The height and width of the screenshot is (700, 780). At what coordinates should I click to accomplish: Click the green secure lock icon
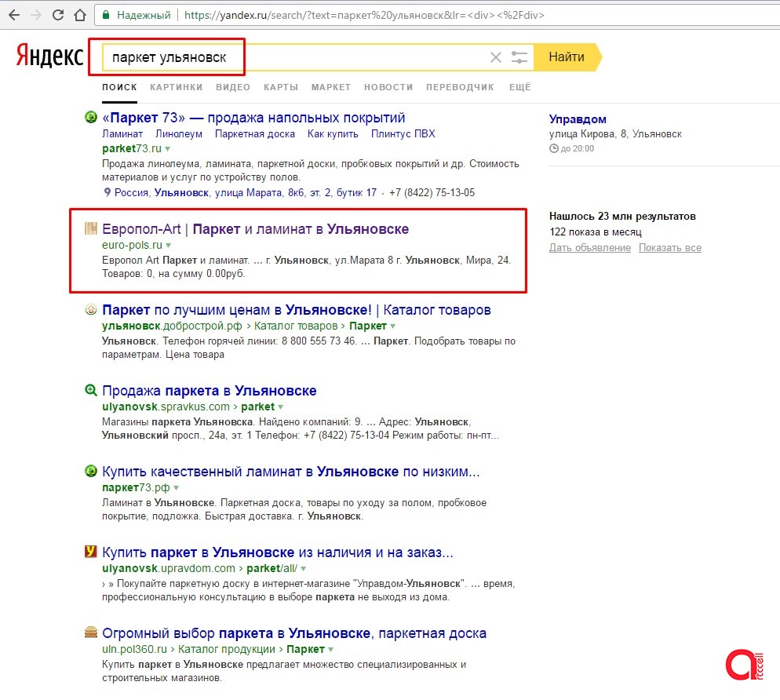pyautogui.click(x=105, y=15)
